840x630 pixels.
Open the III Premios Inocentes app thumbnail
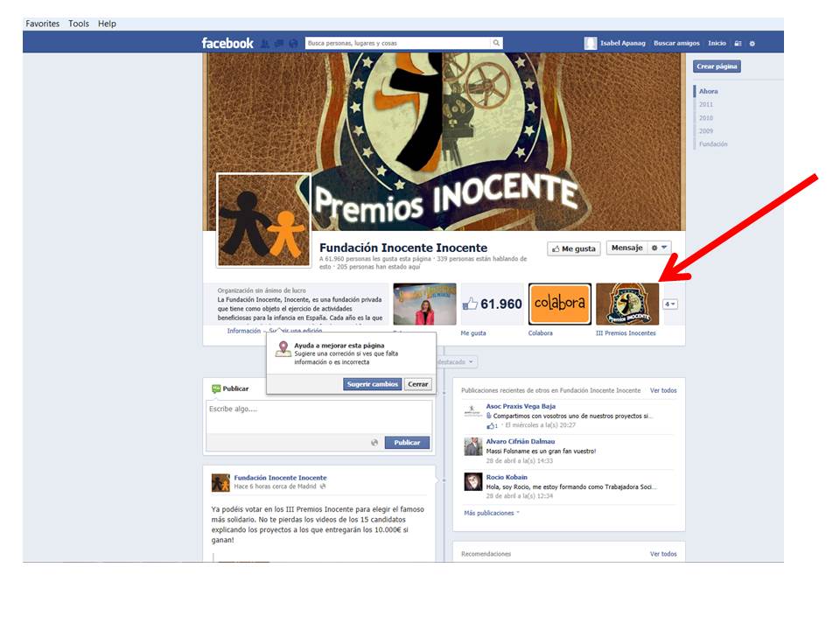pyautogui.click(x=626, y=304)
